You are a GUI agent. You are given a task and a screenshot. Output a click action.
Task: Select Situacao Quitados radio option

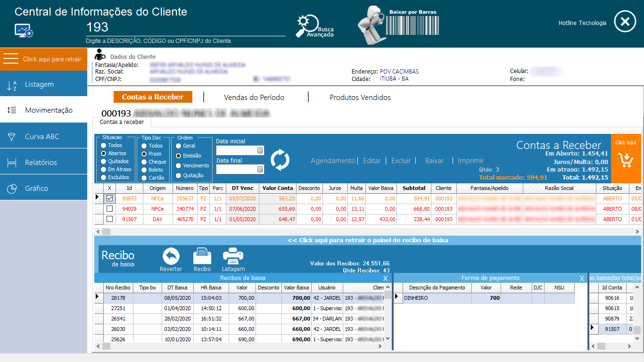103,162
